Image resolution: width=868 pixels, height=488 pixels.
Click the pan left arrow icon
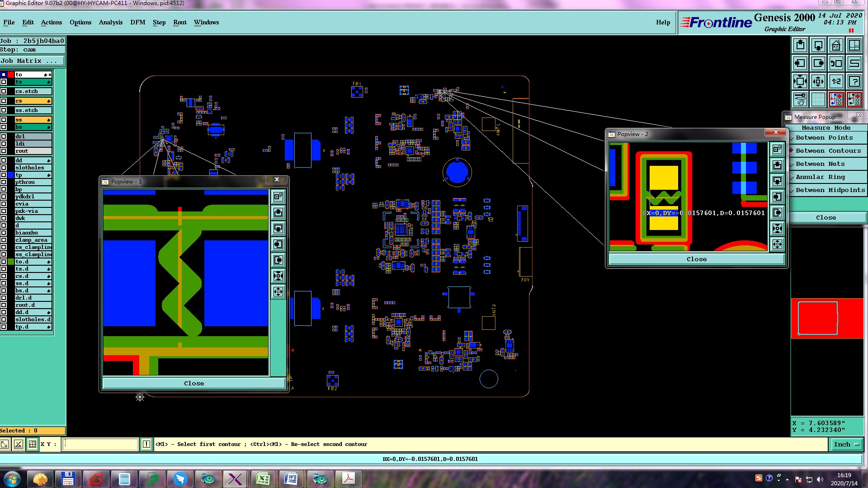pos(800,63)
